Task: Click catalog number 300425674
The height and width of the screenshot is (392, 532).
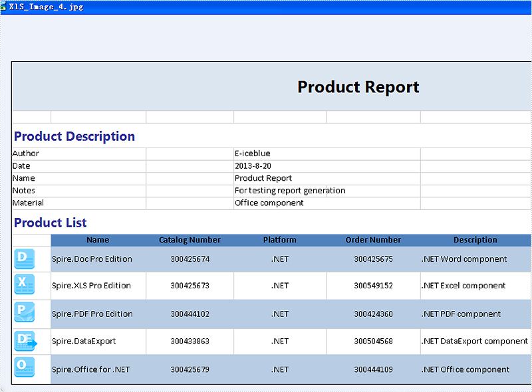Action: tap(190, 259)
